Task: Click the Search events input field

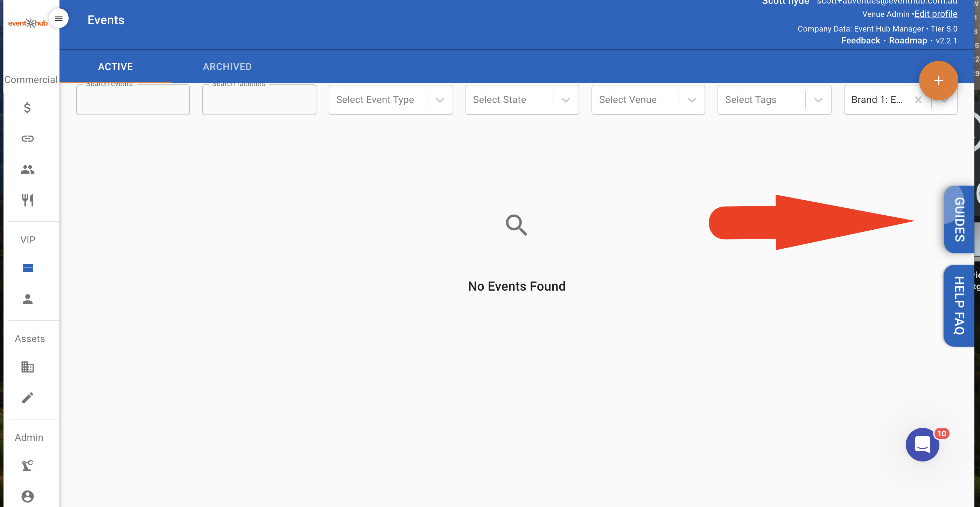Action: click(133, 101)
